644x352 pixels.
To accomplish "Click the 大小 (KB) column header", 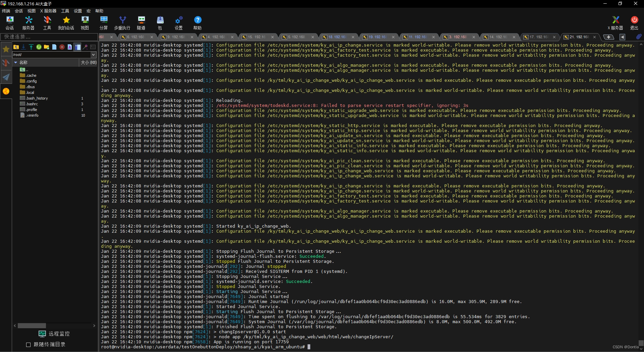I will coord(89,62).
